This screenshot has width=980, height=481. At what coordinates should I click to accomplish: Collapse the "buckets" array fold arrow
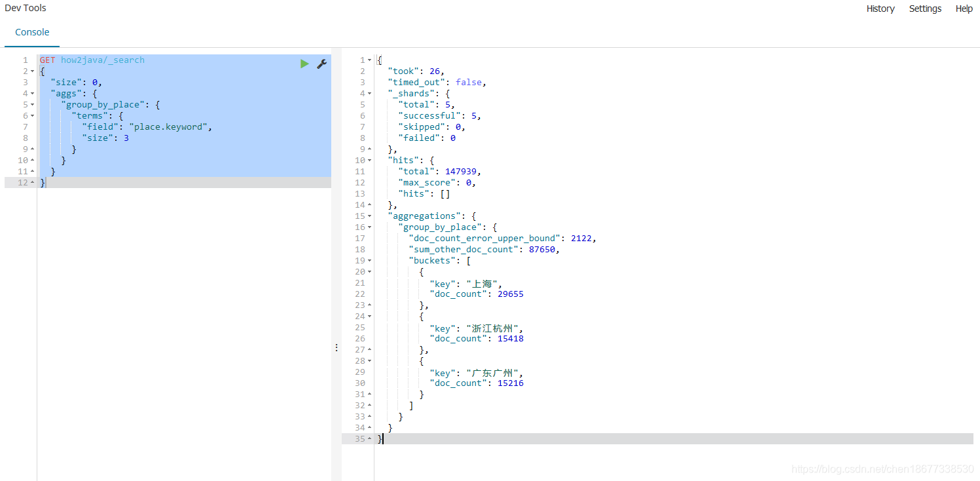coord(370,261)
